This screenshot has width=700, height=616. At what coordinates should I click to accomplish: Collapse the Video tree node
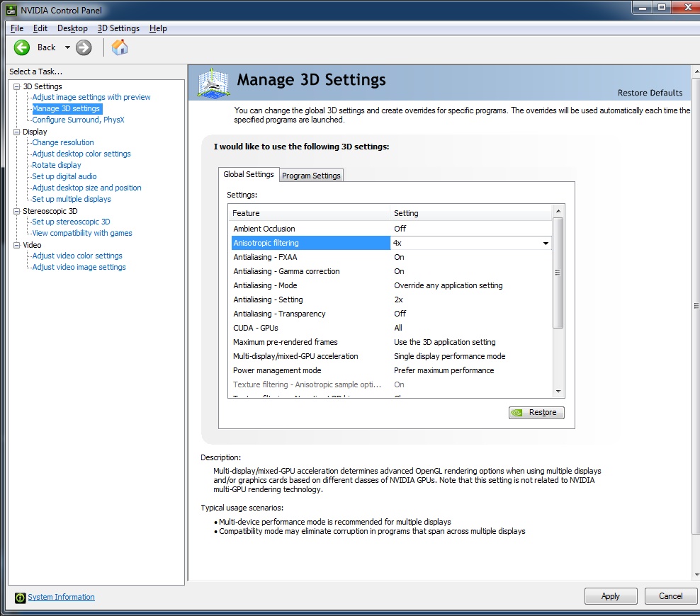point(17,245)
